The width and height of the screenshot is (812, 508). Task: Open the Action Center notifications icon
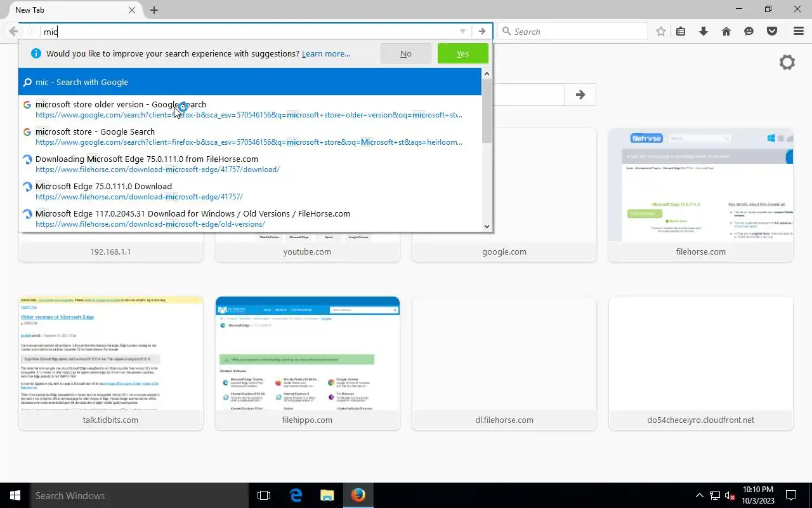(x=791, y=495)
